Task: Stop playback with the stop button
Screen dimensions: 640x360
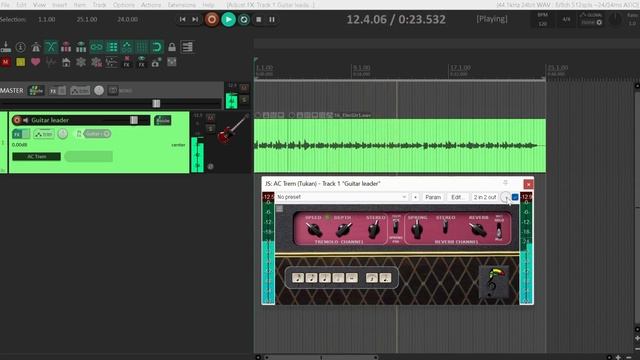Action: pyautogui.click(x=258, y=20)
